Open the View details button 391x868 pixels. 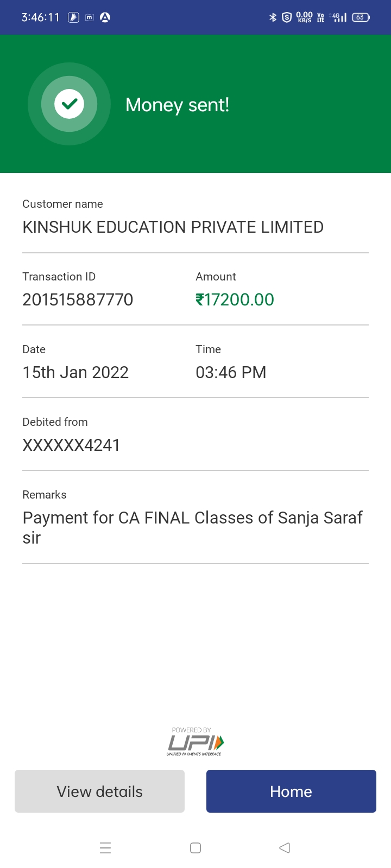[99, 792]
